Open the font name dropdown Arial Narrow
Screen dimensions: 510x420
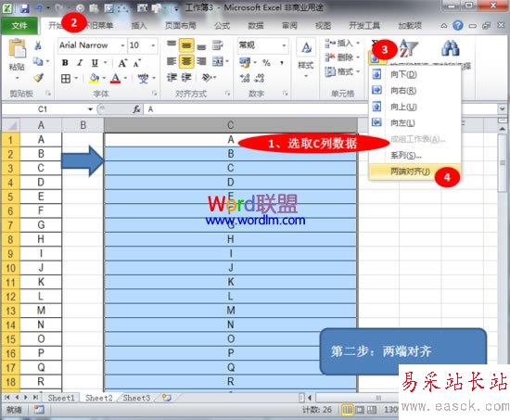tap(122, 45)
